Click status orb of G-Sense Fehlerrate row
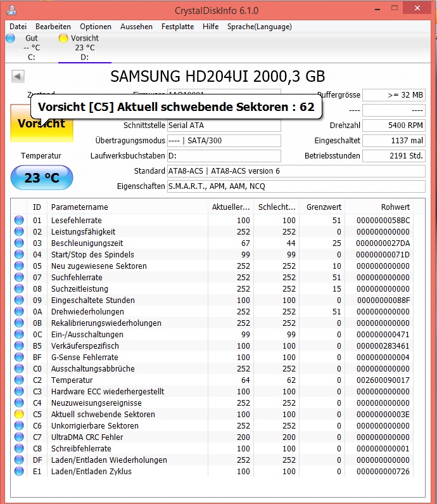The height and width of the screenshot is (504, 437). [19, 357]
